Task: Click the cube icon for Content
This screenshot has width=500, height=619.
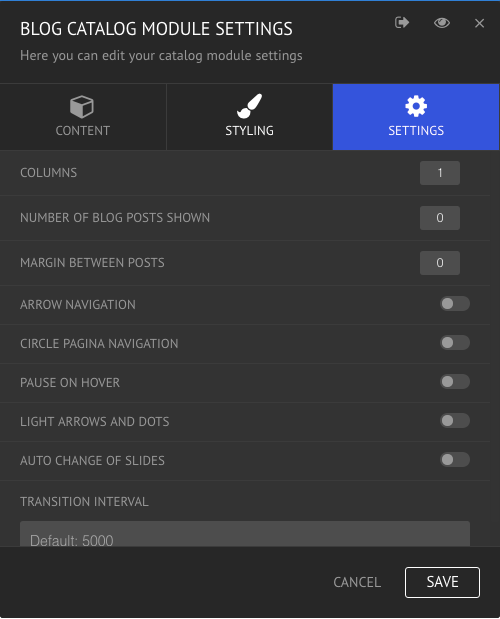Action: (x=82, y=107)
